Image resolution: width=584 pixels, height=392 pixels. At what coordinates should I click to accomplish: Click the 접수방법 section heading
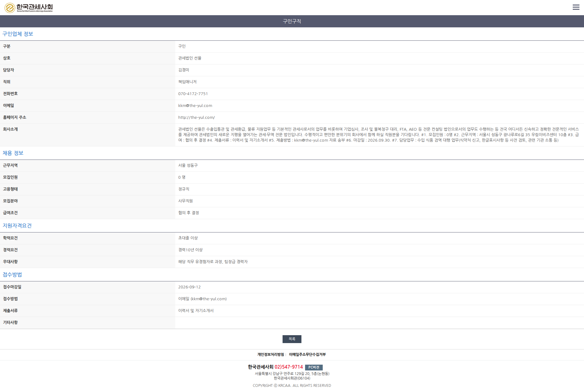[12, 275]
